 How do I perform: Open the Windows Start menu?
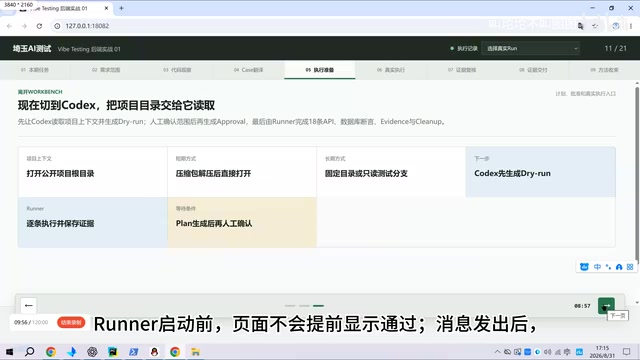pyautogui.click(x=9, y=351)
